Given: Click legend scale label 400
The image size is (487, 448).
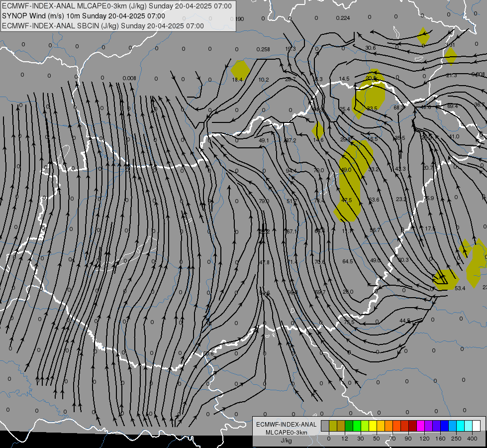Looking at the screenshot, I should pyautogui.click(x=472, y=439).
